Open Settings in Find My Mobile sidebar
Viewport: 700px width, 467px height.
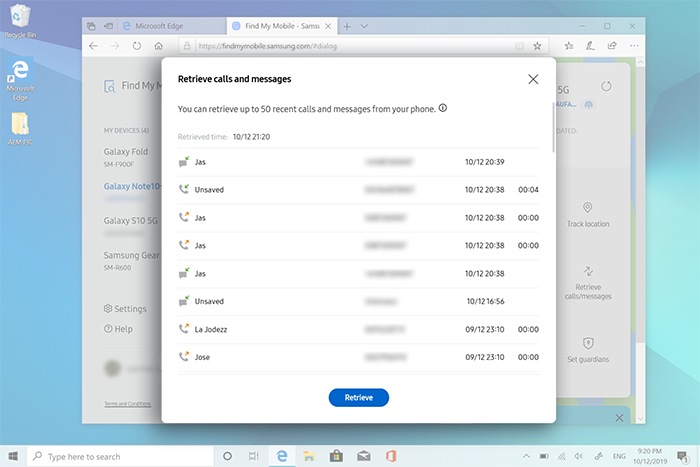125,309
